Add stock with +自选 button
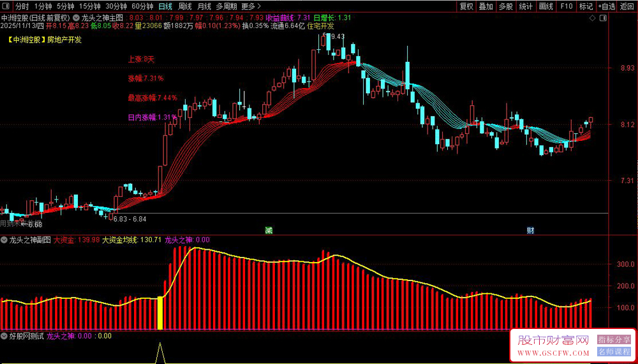 pos(607,6)
